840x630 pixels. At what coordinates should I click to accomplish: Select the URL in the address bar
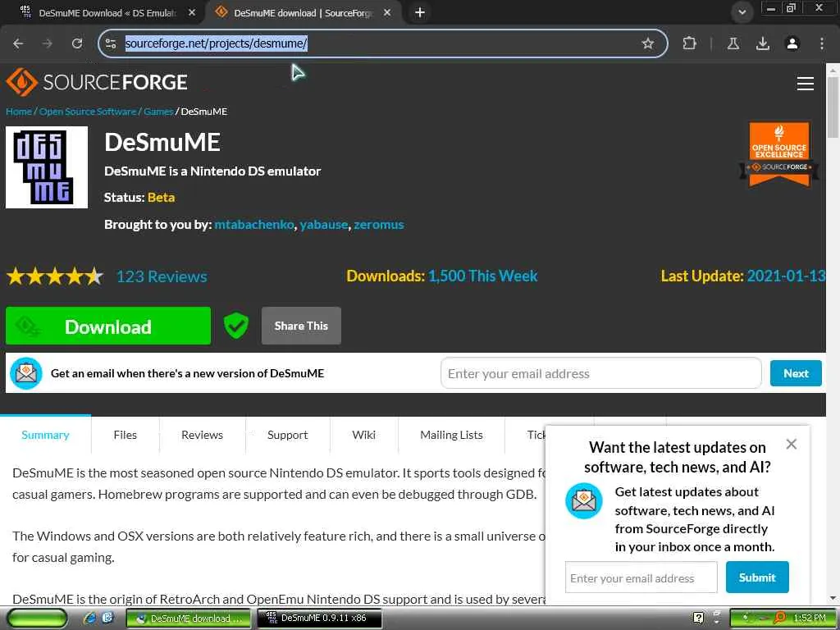(x=216, y=43)
